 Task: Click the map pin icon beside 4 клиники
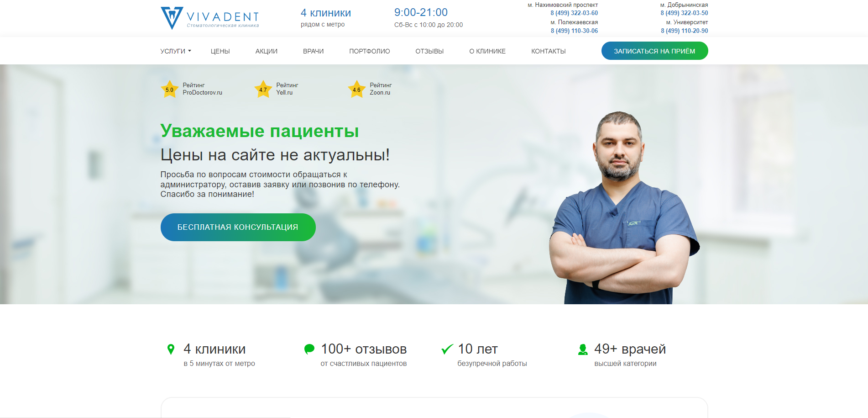(171, 349)
